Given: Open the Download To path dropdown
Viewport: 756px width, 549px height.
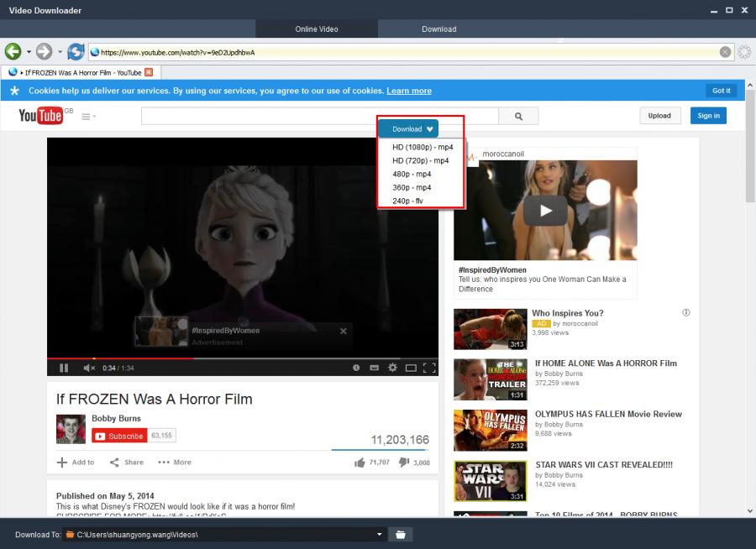Looking at the screenshot, I should point(380,535).
